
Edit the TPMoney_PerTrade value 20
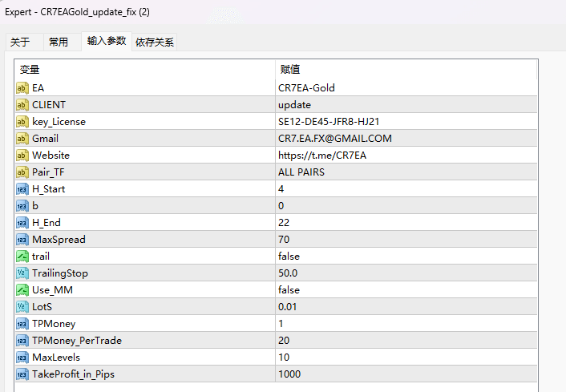tap(406, 341)
